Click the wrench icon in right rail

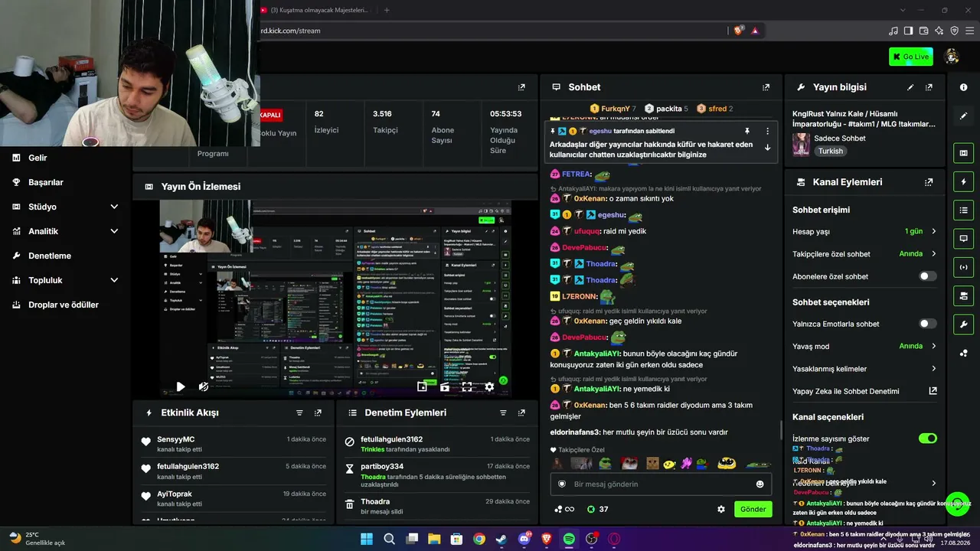coord(963,324)
